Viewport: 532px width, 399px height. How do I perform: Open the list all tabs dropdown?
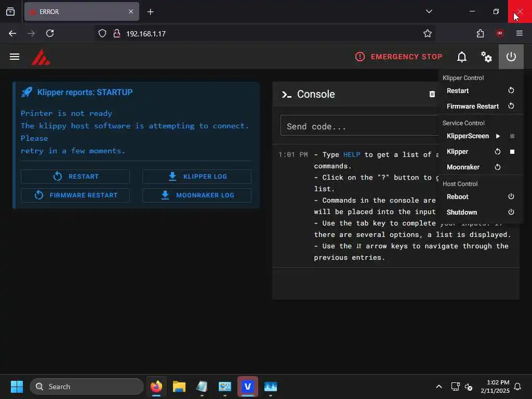(x=429, y=11)
